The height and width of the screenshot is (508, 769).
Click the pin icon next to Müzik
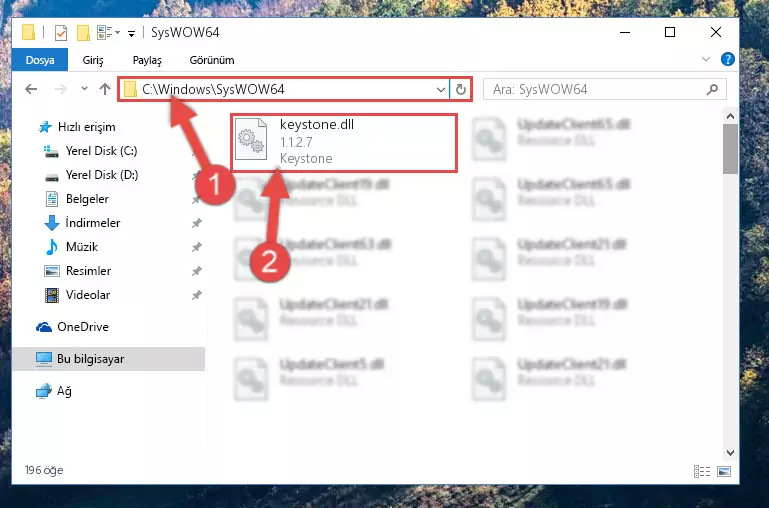pyautogui.click(x=197, y=247)
